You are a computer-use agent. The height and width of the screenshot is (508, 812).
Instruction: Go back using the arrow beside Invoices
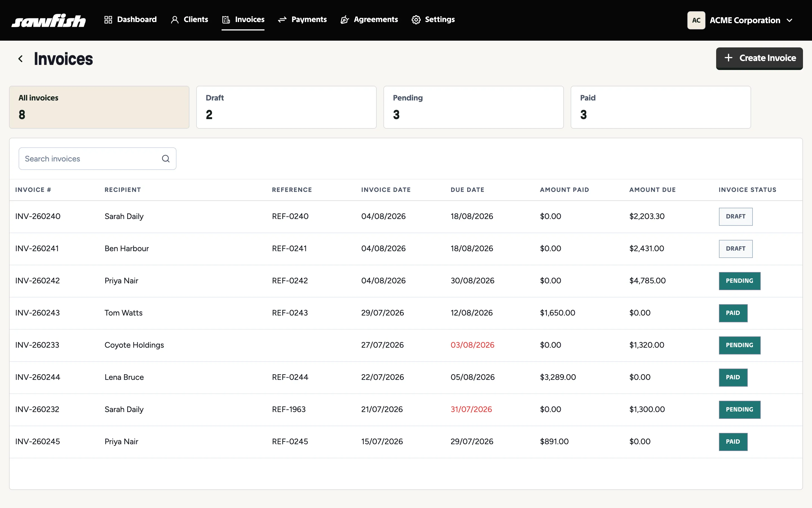(21, 59)
